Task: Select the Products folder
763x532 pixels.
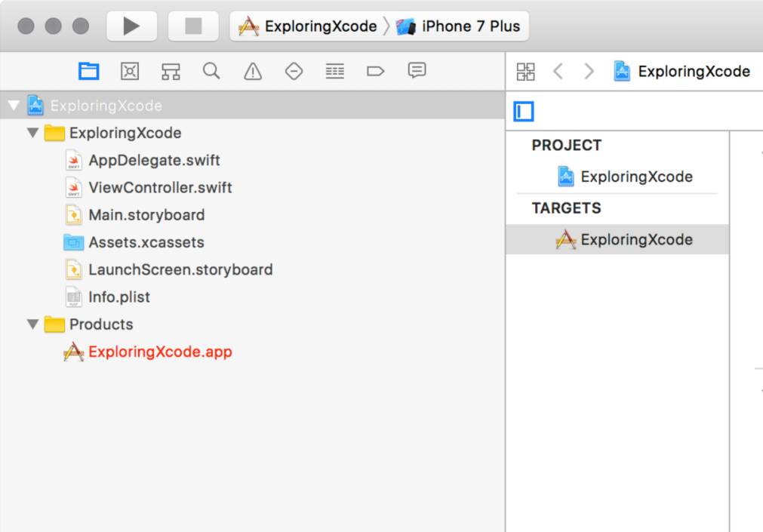Action: (88, 324)
